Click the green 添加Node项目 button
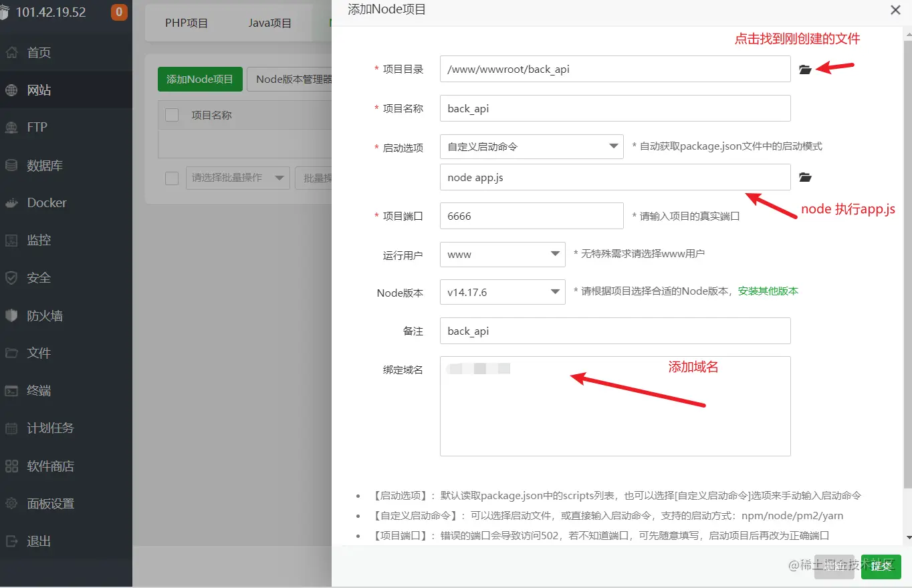Viewport: 912px width, 588px height. click(200, 79)
